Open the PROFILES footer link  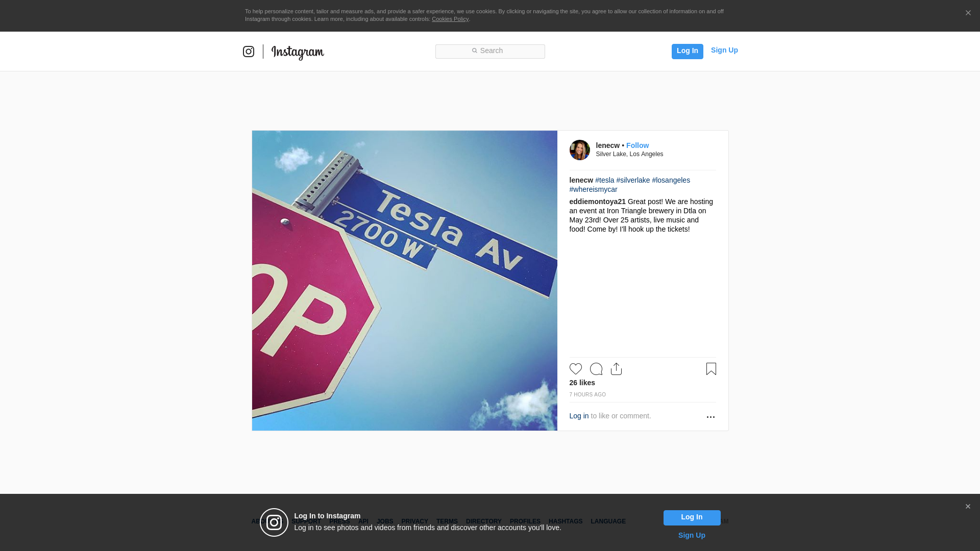tap(525, 521)
